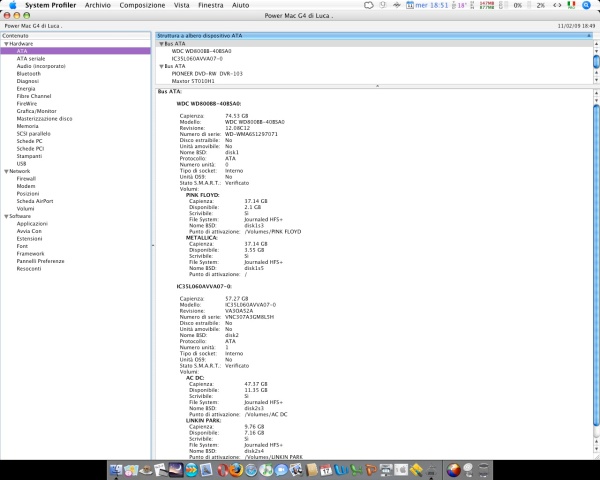This screenshot has width=600, height=480.
Task: Open the Vista menu
Action: (181, 5)
